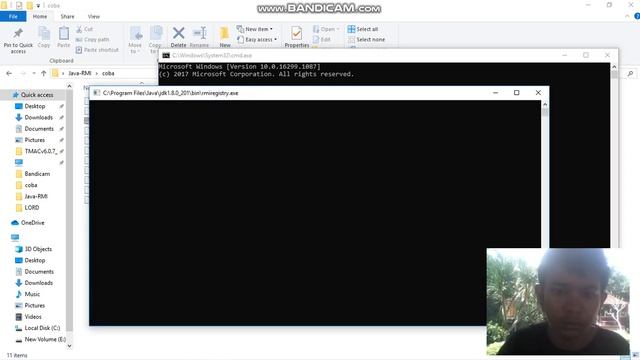Select pinned Downloads under Quick access
This screenshot has height=360, width=640.
click(38, 118)
